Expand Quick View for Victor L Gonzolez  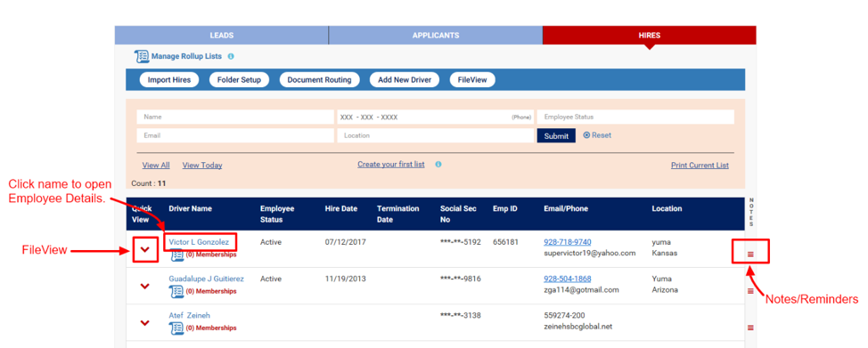(x=145, y=249)
